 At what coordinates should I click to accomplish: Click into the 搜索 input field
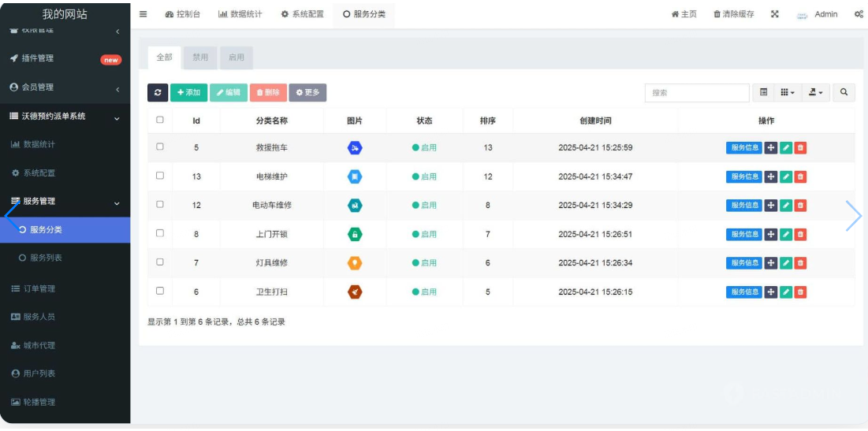pos(696,93)
